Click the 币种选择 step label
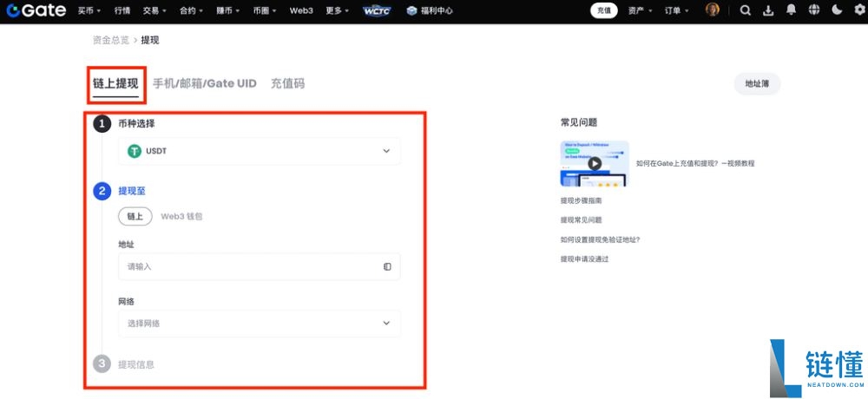 click(x=137, y=124)
